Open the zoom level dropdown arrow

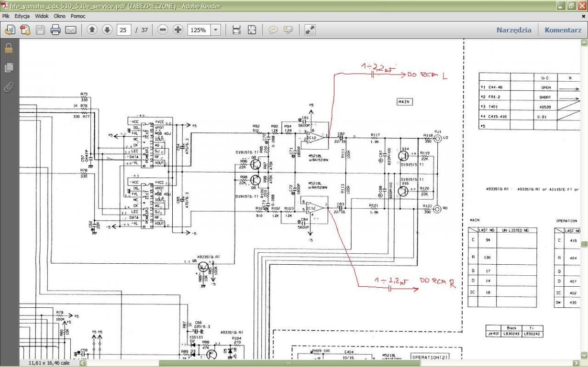point(216,30)
